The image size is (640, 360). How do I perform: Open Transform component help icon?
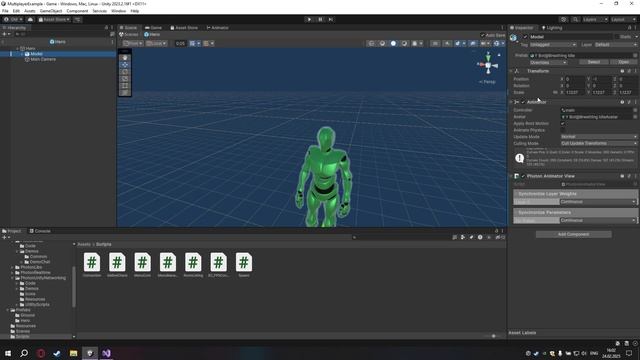click(622, 71)
